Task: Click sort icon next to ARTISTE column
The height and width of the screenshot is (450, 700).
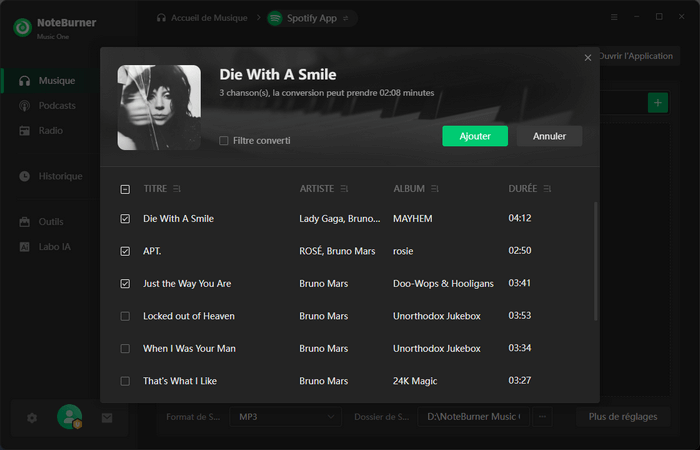Action: click(x=344, y=188)
